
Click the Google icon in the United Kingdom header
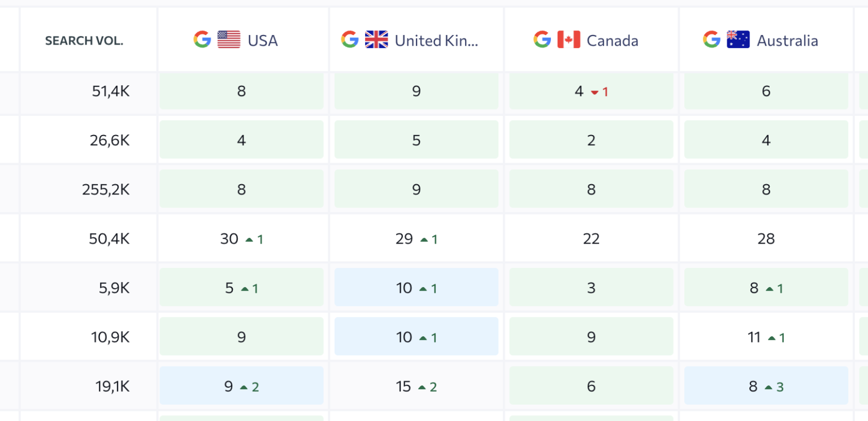pos(350,40)
